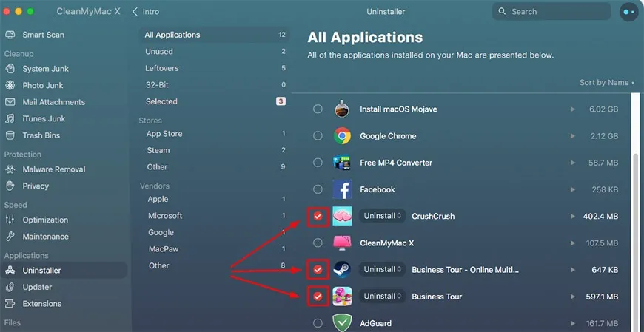Viewport: 644px width, 332px height.
Task: Open Uninstall dropdown for Business Tour - Online
Action: tap(383, 270)
